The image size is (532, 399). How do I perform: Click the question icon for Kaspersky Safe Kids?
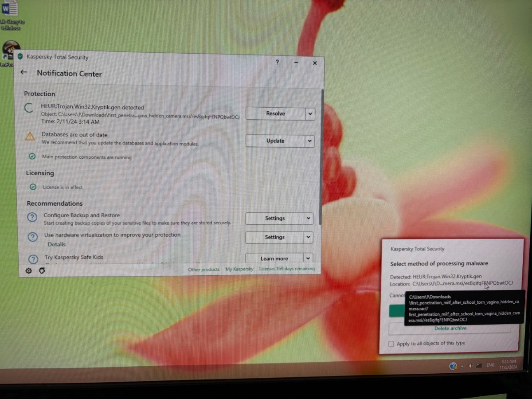pos(33,259)
